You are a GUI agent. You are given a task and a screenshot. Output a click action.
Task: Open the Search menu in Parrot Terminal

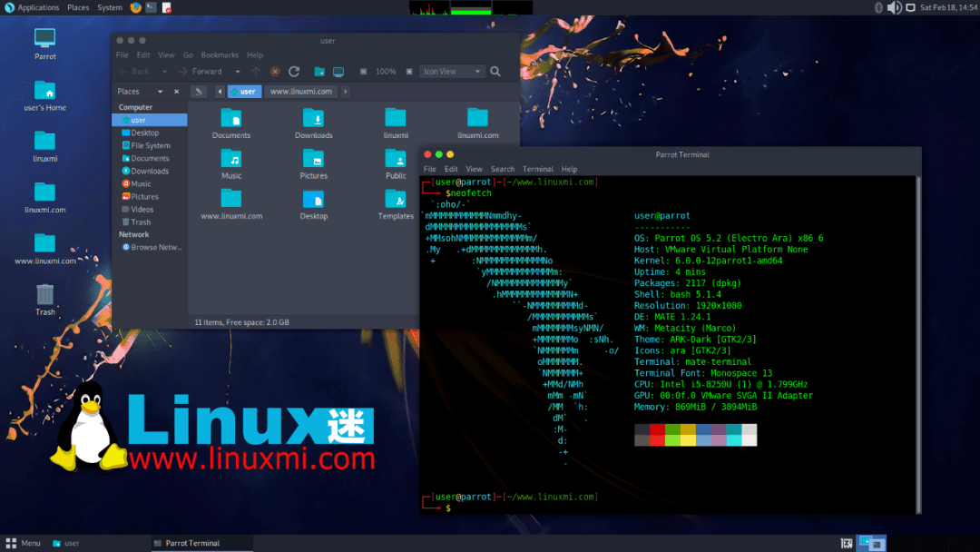coord(502,168)
